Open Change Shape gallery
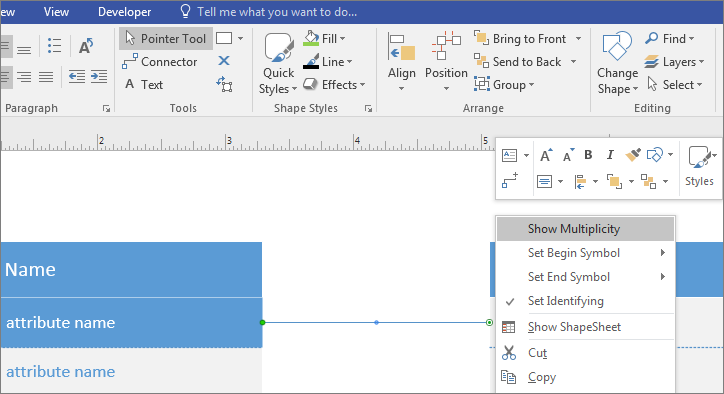 [x=617, y=63]
